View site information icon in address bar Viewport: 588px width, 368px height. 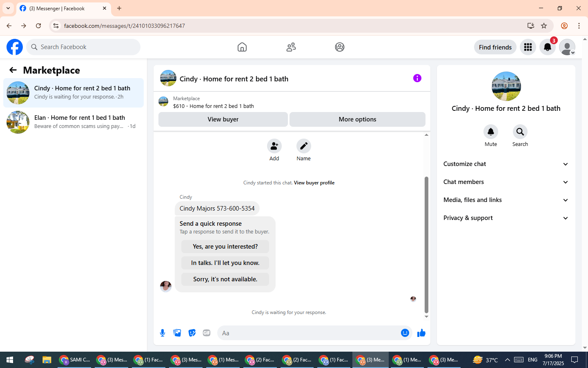point(56,26)
